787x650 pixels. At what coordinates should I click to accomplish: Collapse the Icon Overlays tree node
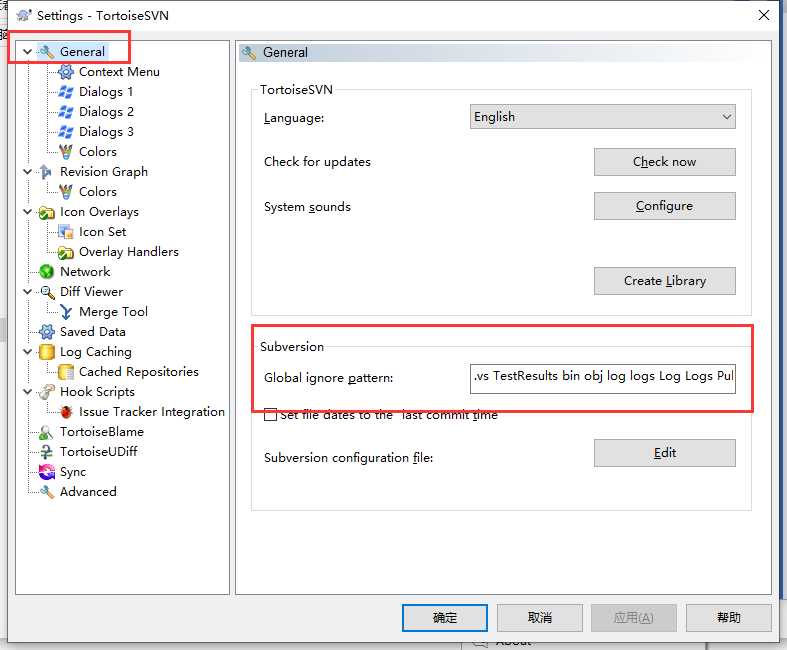28,212
